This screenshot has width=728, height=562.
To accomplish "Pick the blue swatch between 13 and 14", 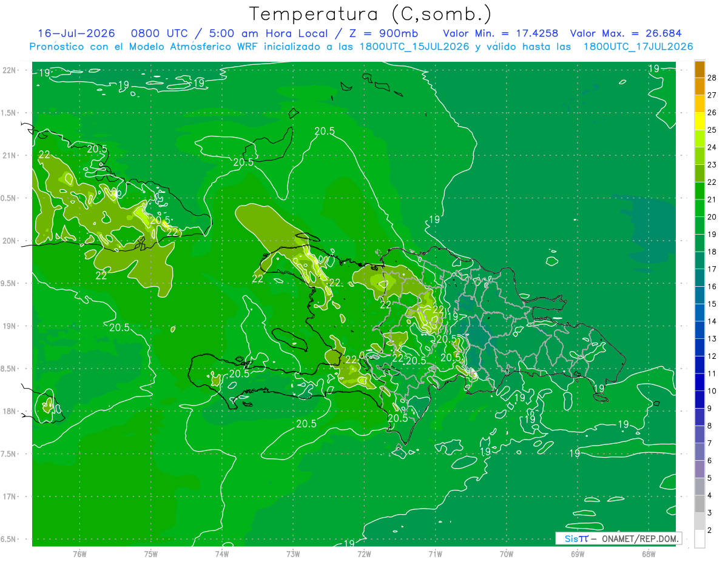I will (699, 330).
